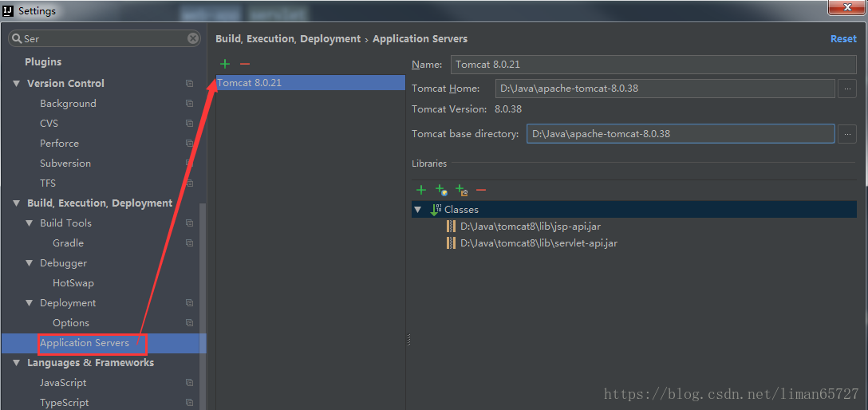Open the TypeScript settings page
The width and height of the screenshot is (868, 410).
[64, 402]
